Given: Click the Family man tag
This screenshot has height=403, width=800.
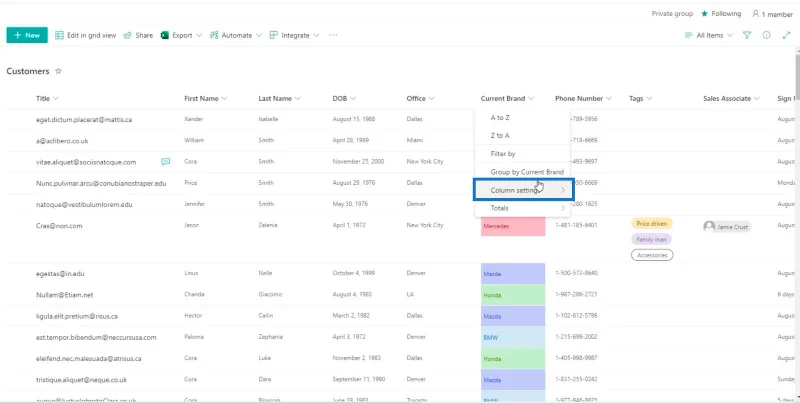Looking at the screenshot, I should [x=651, y=239].
